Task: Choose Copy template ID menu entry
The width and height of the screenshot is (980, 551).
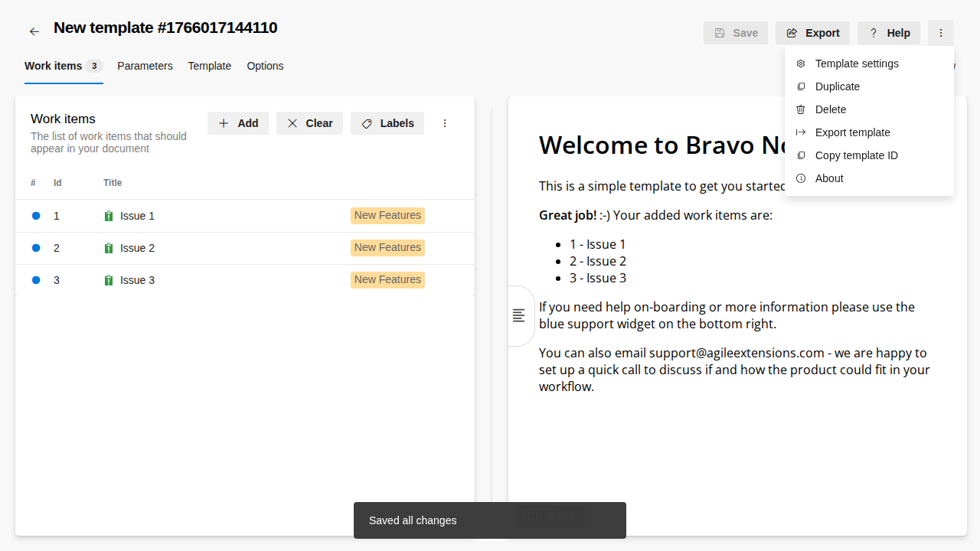Action: (x=856, y=155)
